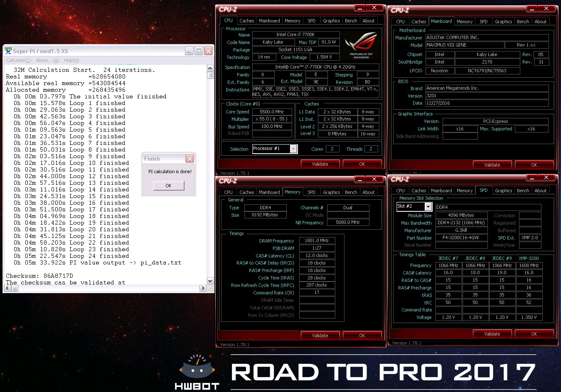Minimize the CPU-Z Memory window

360,179
